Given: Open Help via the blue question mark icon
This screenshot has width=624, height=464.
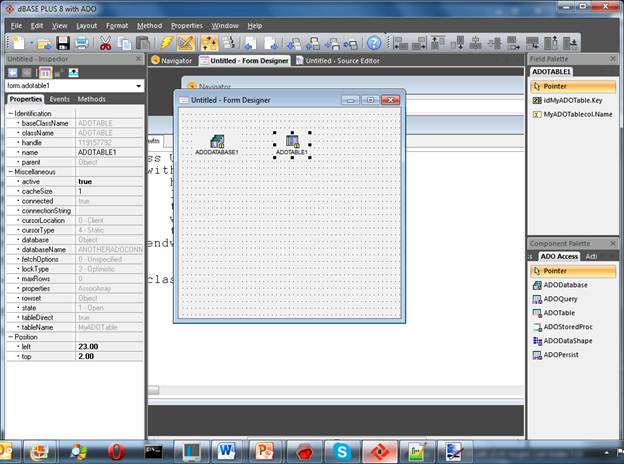Looking at the screenshot, I should [x=374, y=43].
